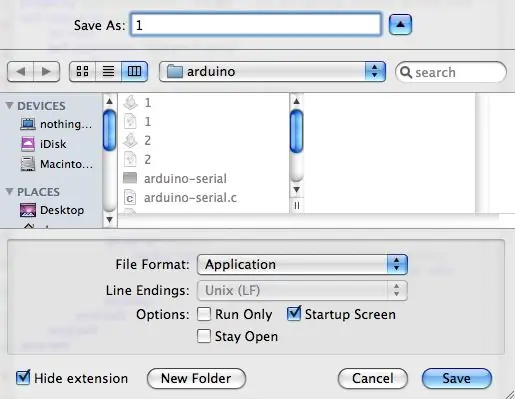Uncheck the Startup Screen option
This screenshot has height=399, width=515.
(294, 314)
